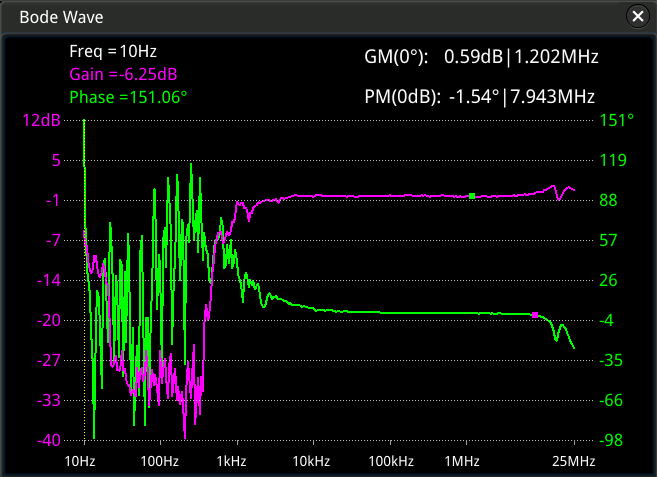Click the -1 gain axis label
The image size is (657, 477).
pos(53,200)
